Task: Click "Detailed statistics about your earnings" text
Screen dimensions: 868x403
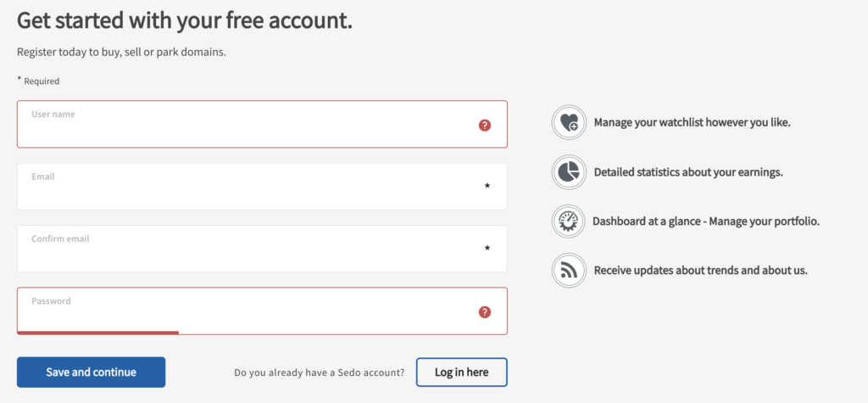Action: point(687,172)
